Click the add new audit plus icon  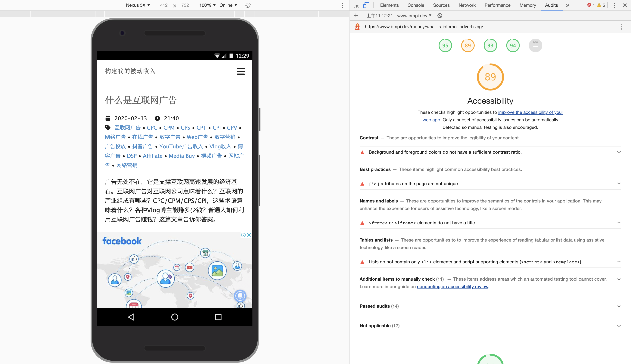tap(356, 16)
